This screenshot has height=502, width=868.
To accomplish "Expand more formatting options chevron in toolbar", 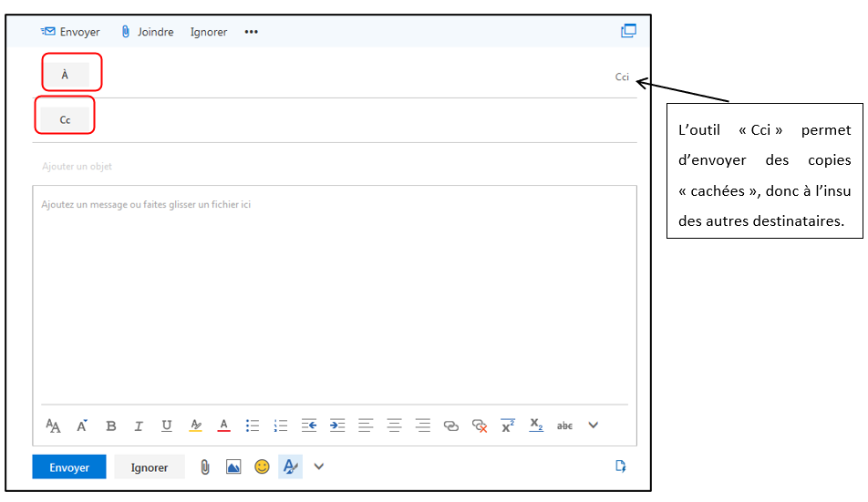I will 594,425.
